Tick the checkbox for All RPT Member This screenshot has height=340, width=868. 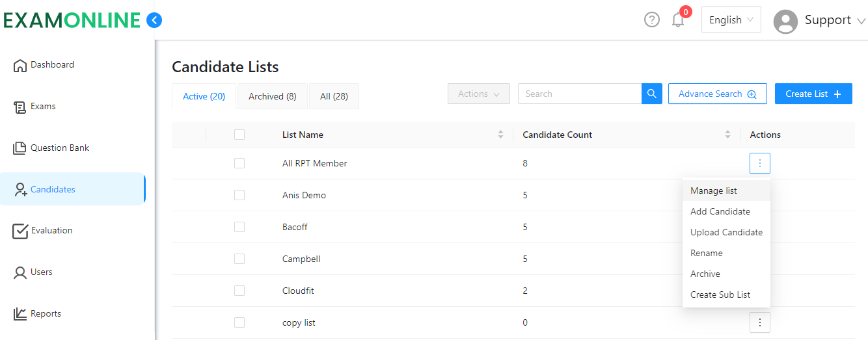click(x=239, y=163)
